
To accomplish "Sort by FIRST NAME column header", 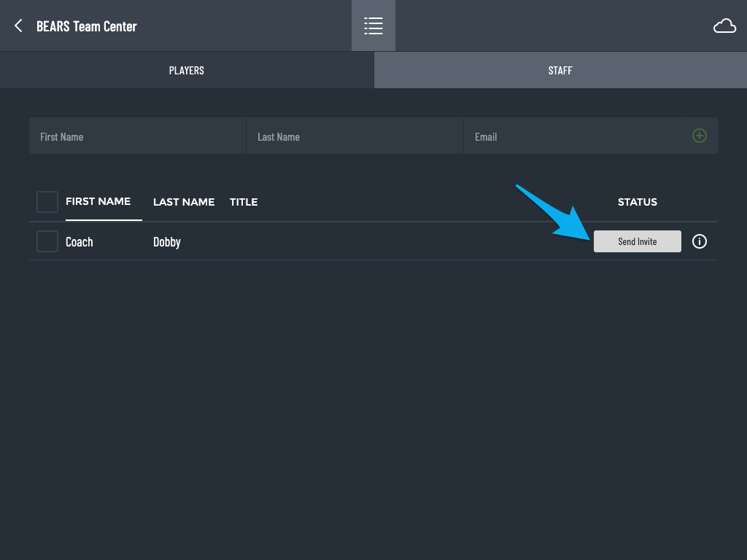I will [x=98, y=201].
